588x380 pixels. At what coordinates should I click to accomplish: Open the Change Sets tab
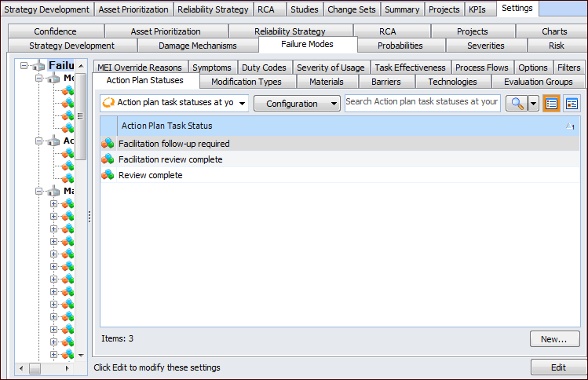point(352,9)
